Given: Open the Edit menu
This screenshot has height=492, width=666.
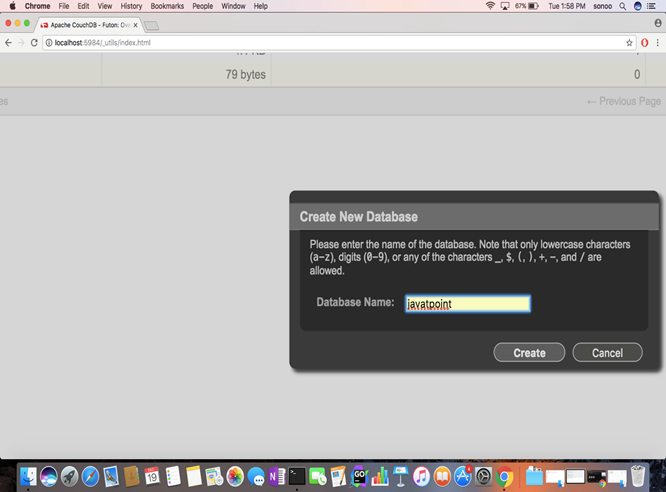Looking at the screenshot, I should [x=83, y=6].
